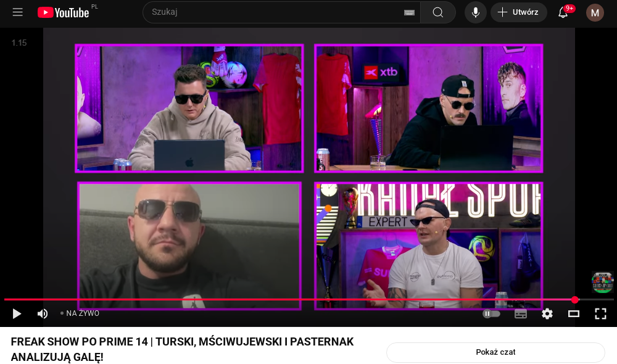Switch to theater mode view
617x364 pixels.
coord(574,313)
